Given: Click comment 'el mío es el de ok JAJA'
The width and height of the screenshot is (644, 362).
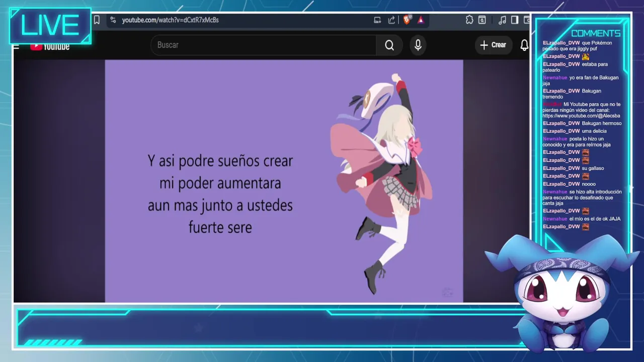Looking at the screenshot, I should point(595,219).
